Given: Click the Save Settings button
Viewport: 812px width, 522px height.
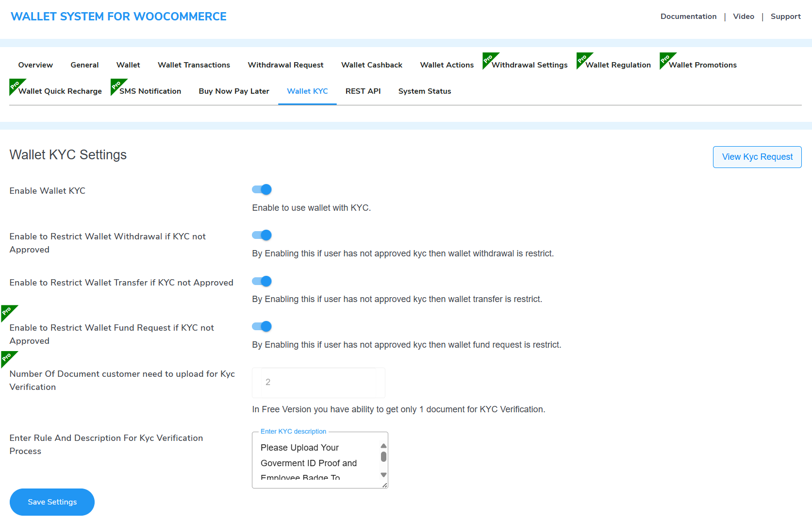Looking at the screenshot, I should (52, 502).
